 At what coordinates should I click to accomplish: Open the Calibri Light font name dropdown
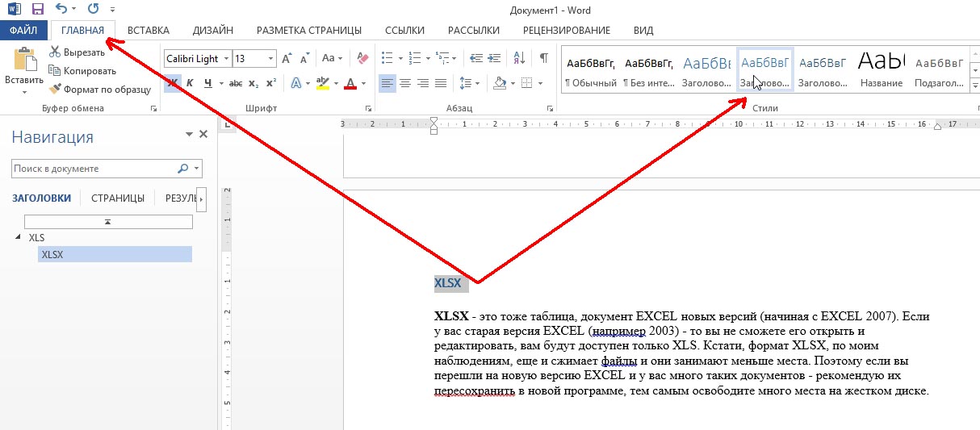pos(226,59)
